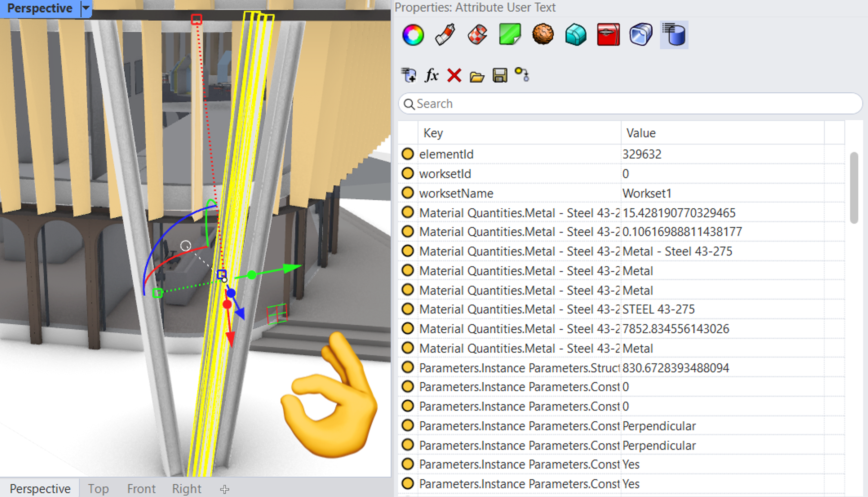Click the gumball blue origin square

[222, 274]
